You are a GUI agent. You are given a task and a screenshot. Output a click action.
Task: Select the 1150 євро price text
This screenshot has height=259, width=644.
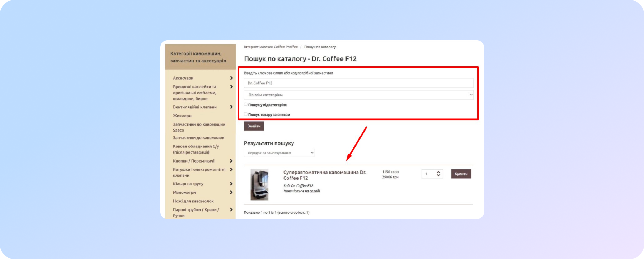(x=390, y=172)
